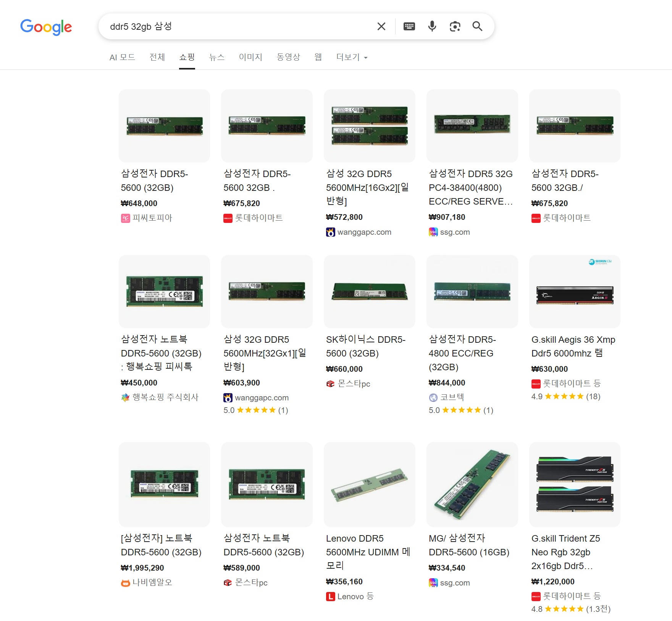Open SK하이닉스 DDR5-5600 (32GB) listing

coord(365,346)
